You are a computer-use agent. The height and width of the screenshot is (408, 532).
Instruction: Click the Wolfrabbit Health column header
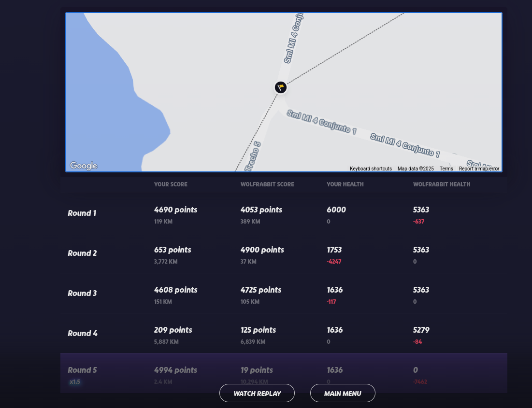pyautogui.click(x=441, y=184)
